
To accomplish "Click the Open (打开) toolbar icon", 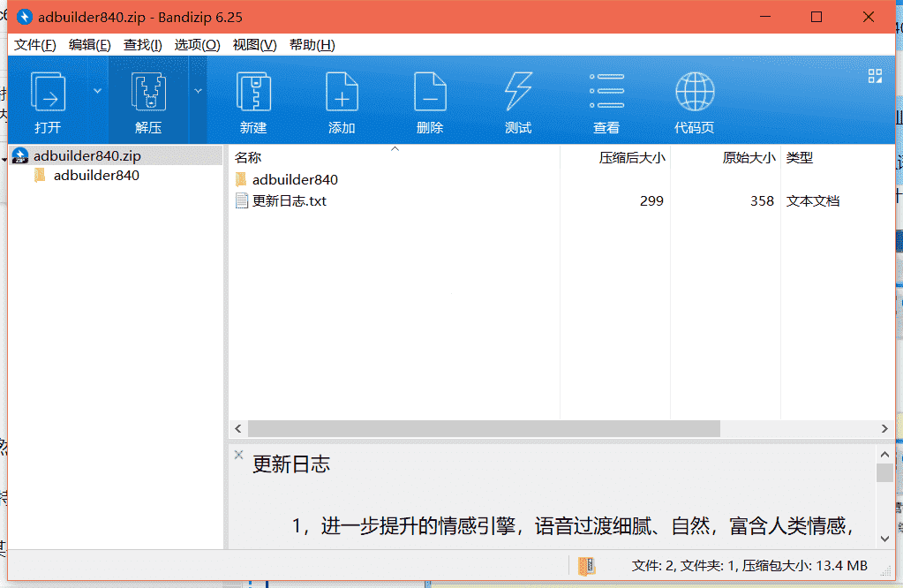I will tap(48, 92).
